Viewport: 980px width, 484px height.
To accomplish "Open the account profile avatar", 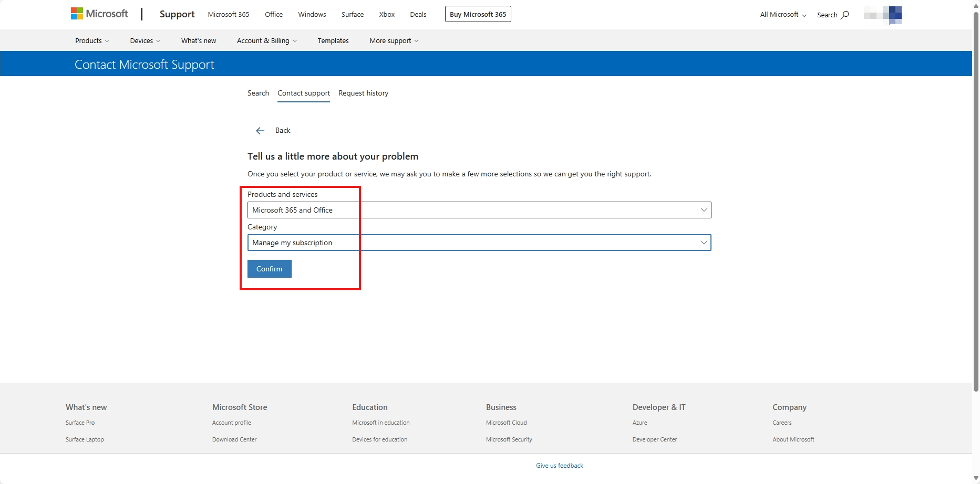I will click(x=883, y=15).
